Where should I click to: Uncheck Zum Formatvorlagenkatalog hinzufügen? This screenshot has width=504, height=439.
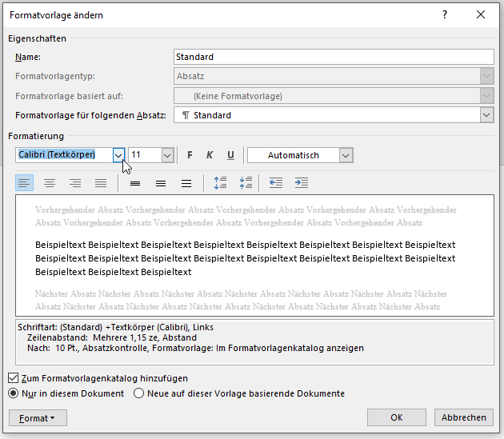point(13,377)
